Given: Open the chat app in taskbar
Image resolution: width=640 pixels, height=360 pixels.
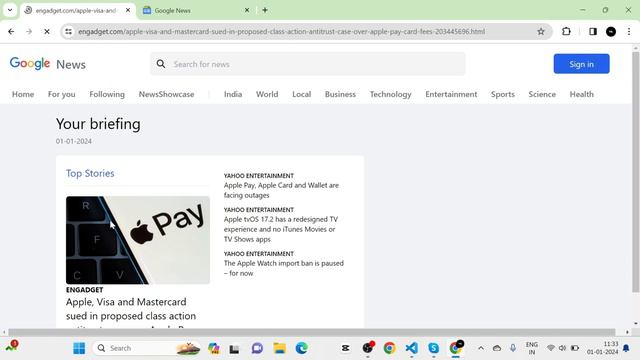Looking at the screenshot, I should point(257,348).
